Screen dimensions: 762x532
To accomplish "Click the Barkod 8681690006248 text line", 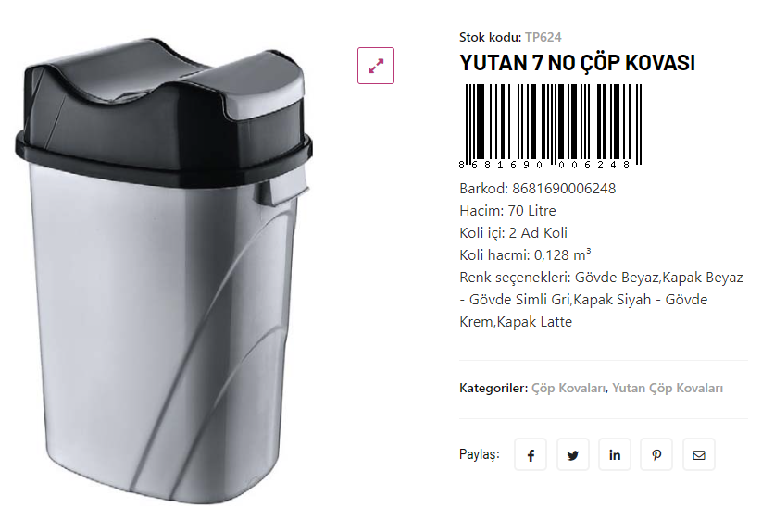I will pyautogui.click(x=538, y=189).
